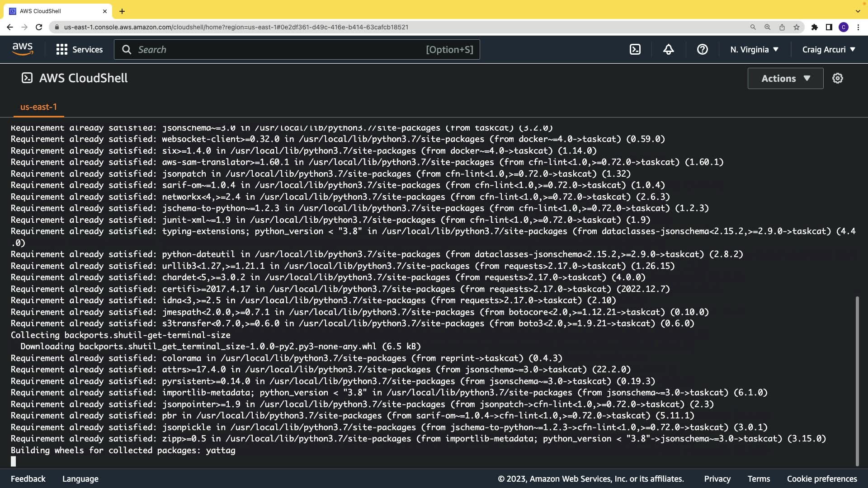Select the us-east-1 terminal tab

click(x=38, y=107)
